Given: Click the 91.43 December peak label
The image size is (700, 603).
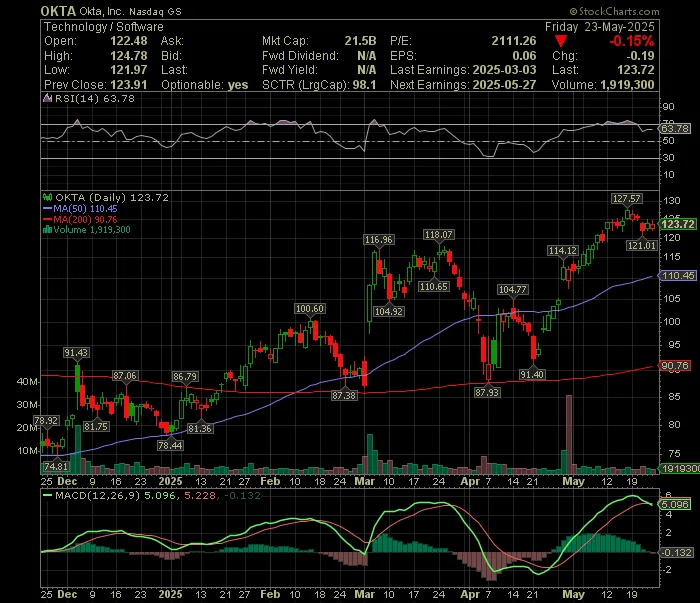Looking at the screenshot, I should (x=76, y=353).
